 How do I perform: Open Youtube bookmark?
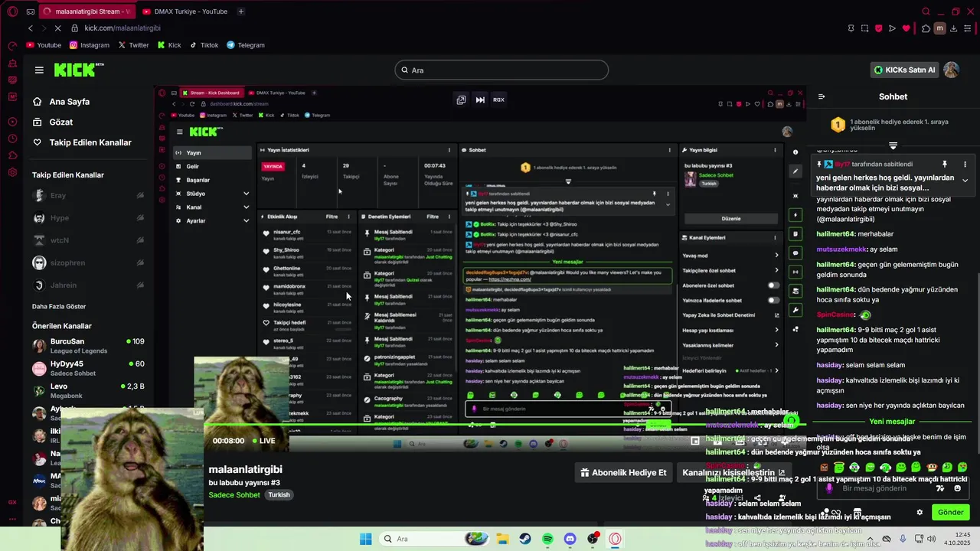point(44,45)
